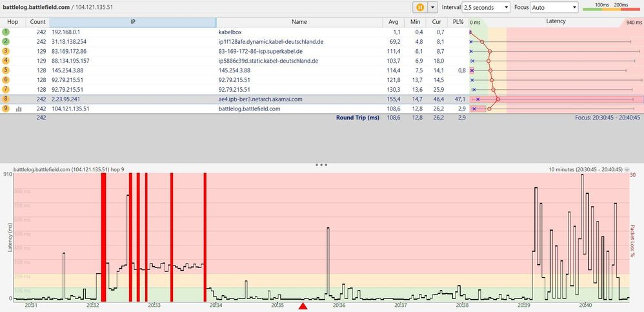This screenshot has width=644, height=312.
Task: Open the Focus Auto dropdown
Action: pos(554,7)
